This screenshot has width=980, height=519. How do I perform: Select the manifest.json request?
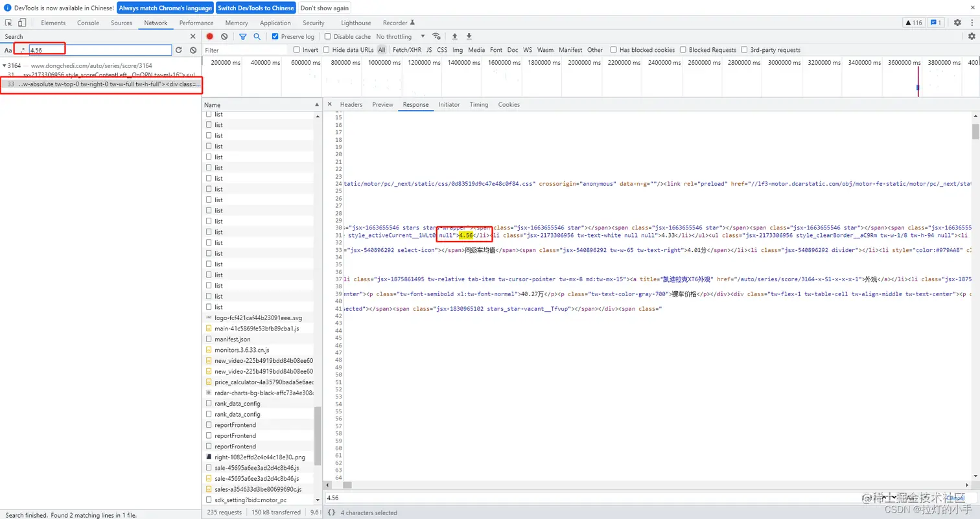pyautogui.click(x=232, y=340)
